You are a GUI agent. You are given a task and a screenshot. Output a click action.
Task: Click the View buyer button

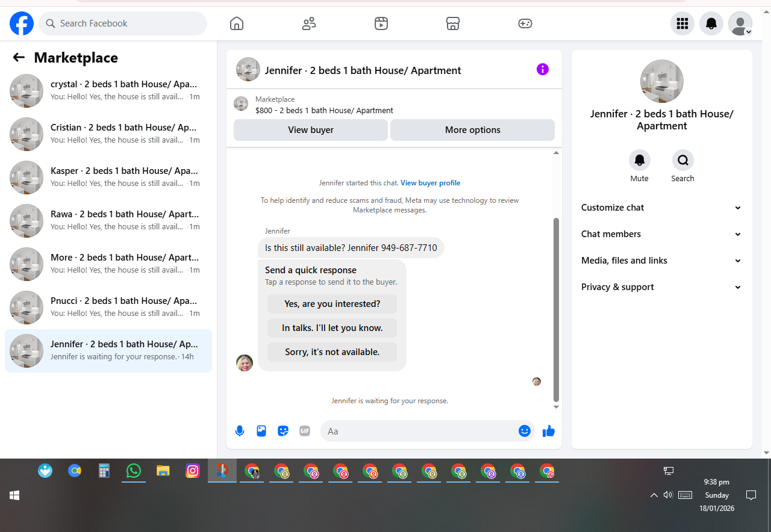pos(311,130)
